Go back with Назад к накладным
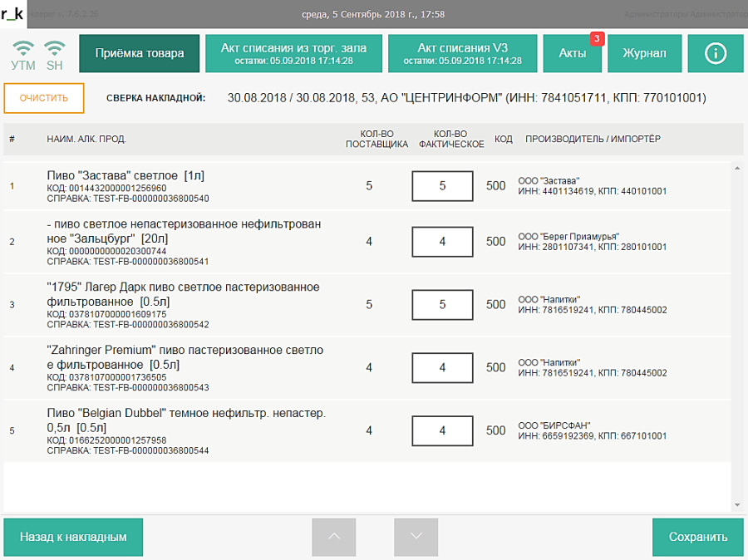Screen dimensions: 748x560 [x=73, y=537]
